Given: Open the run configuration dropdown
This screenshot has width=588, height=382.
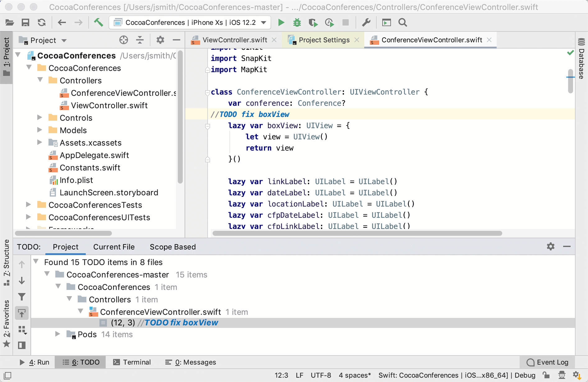Looking at the screenshot, I should pos(190,22).
